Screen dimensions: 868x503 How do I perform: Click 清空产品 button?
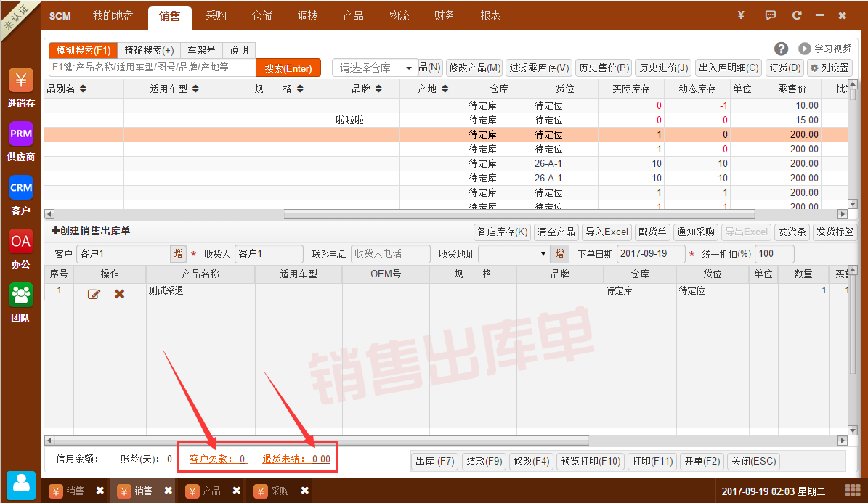(556, 232)
